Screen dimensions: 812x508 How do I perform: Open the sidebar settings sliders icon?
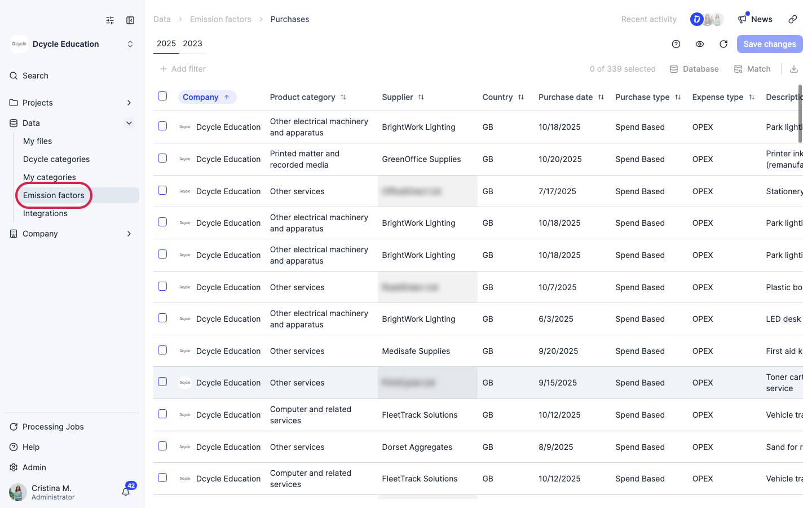tap(110, 20)
